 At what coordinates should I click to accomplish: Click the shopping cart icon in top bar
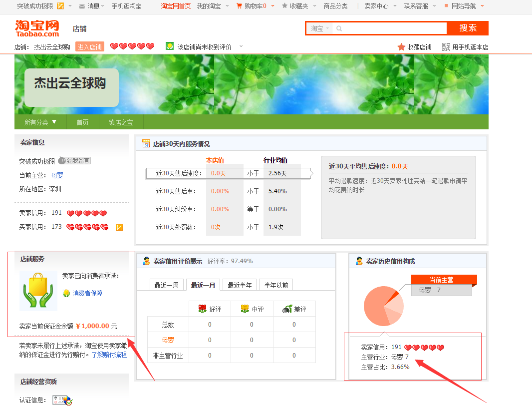pos(239,6)
